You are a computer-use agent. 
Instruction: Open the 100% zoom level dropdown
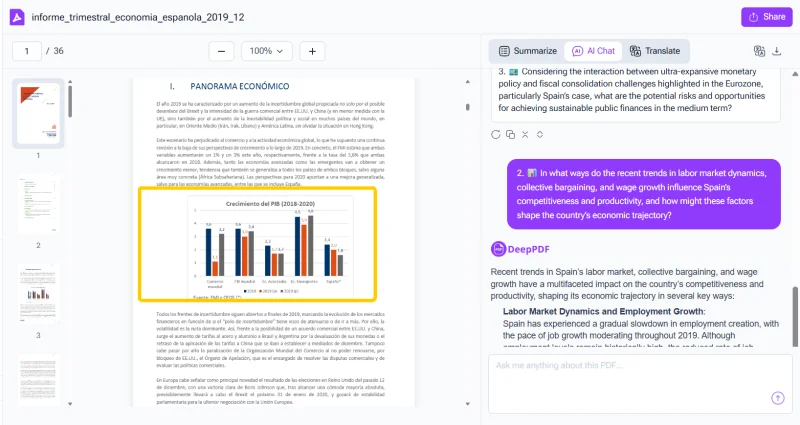point(266,51)
